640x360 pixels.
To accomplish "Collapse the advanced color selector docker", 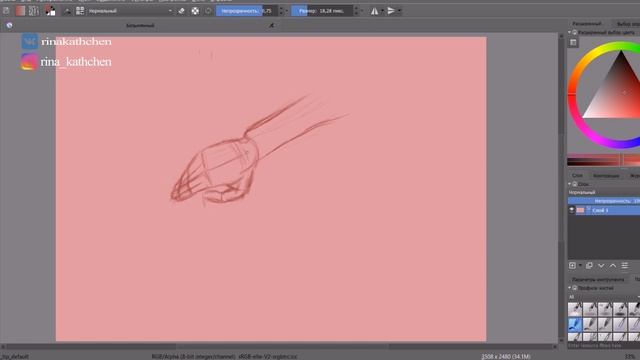I will [569, 32].
